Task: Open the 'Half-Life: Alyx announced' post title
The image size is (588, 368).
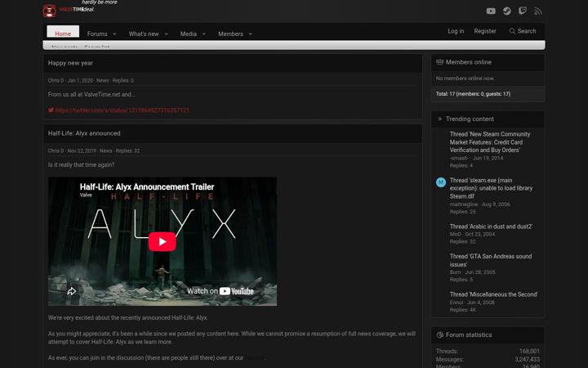Action: coord(84,133)
